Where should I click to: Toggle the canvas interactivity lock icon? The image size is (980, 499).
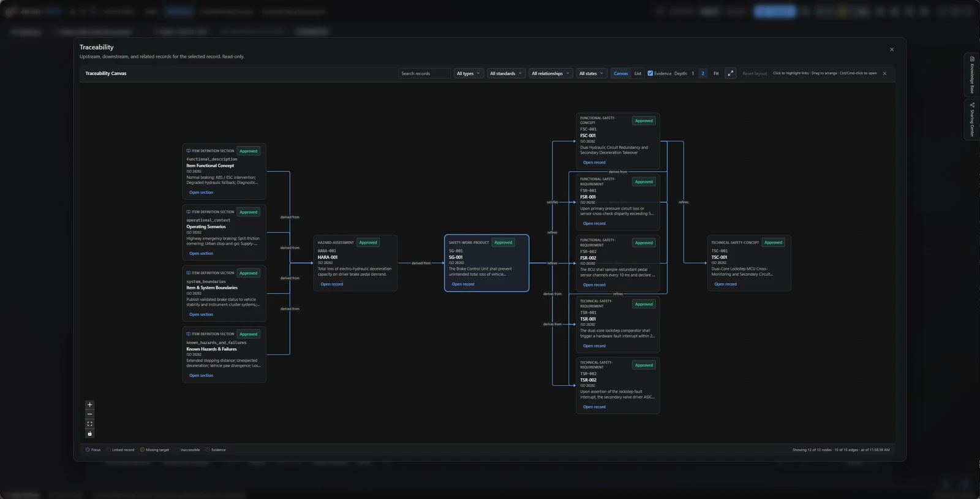(x=89, y=434)
